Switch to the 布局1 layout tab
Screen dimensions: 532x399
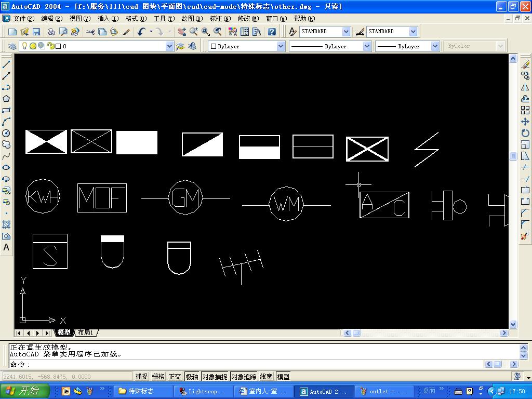pos(86,332)
